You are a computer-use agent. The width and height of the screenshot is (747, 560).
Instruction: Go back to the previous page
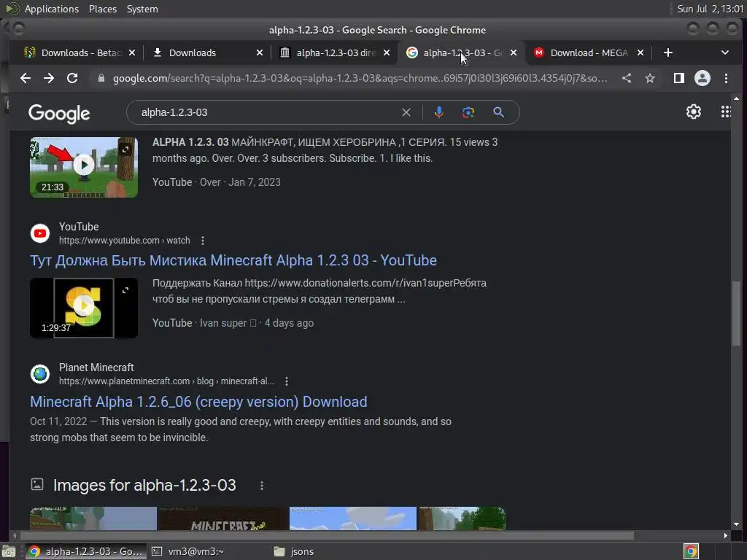[x=26, y=78]
